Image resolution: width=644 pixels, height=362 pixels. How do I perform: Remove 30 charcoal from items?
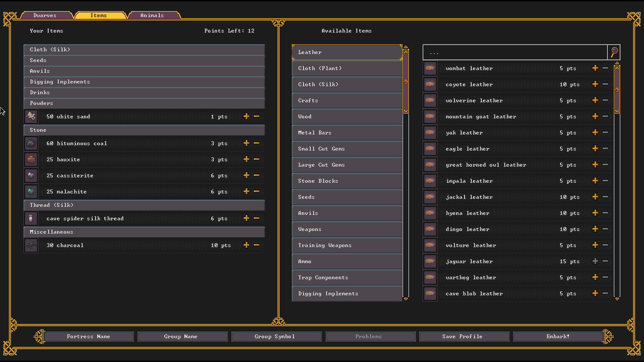click(x=257, y=244)
